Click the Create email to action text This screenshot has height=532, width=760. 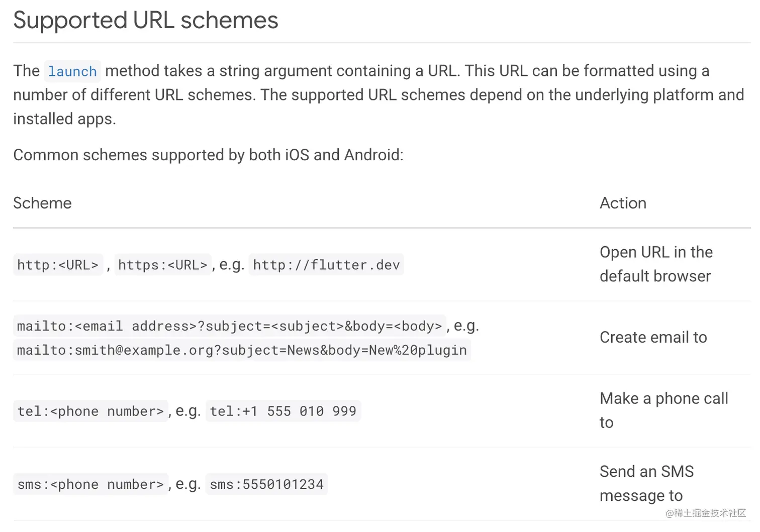(x=653, y=338)
